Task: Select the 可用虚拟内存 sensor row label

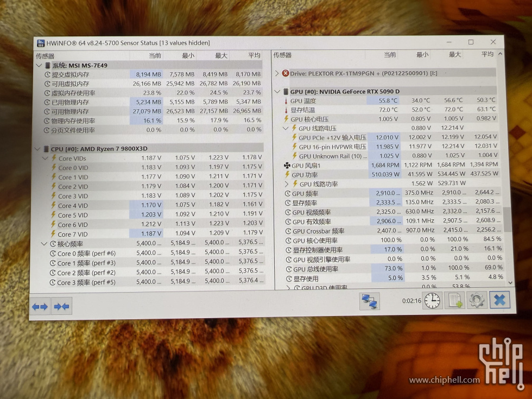Action: (x=71, y=84)
